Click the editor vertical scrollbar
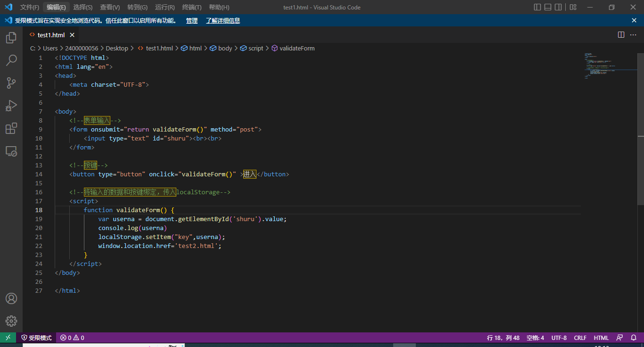This screenshot has height=347, width=644. 641,129
